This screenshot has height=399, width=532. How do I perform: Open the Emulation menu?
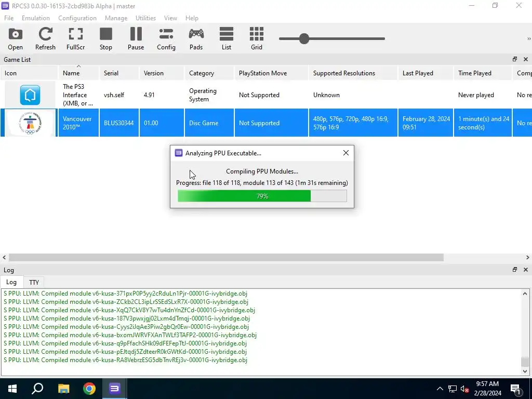click(x=36, y=18)
